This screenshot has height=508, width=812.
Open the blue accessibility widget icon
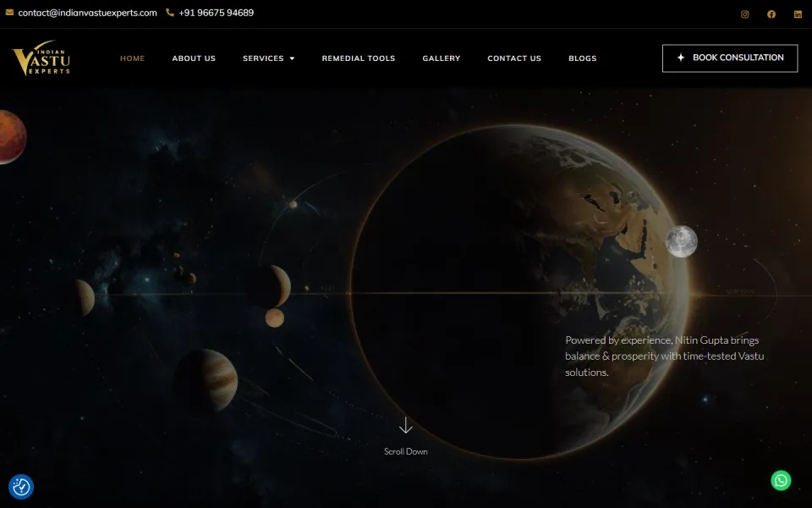pos(21,487)
